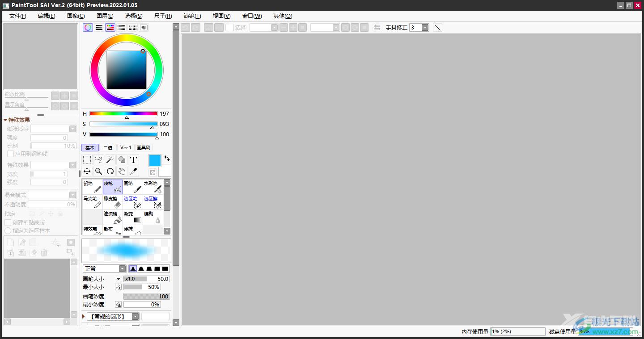Choose the 渐变 gradient tool
Image resolution: width=644 pixels, height=339 pixels.
pyautogui.click(x=133, y=217)
